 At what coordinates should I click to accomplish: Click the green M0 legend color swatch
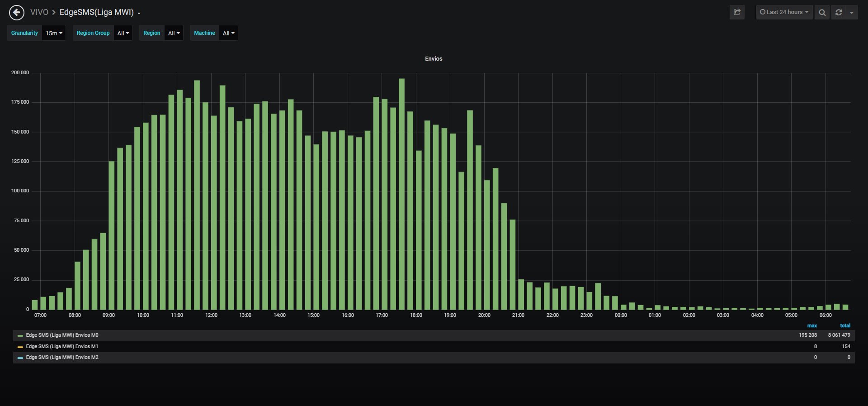pos(20,336)
